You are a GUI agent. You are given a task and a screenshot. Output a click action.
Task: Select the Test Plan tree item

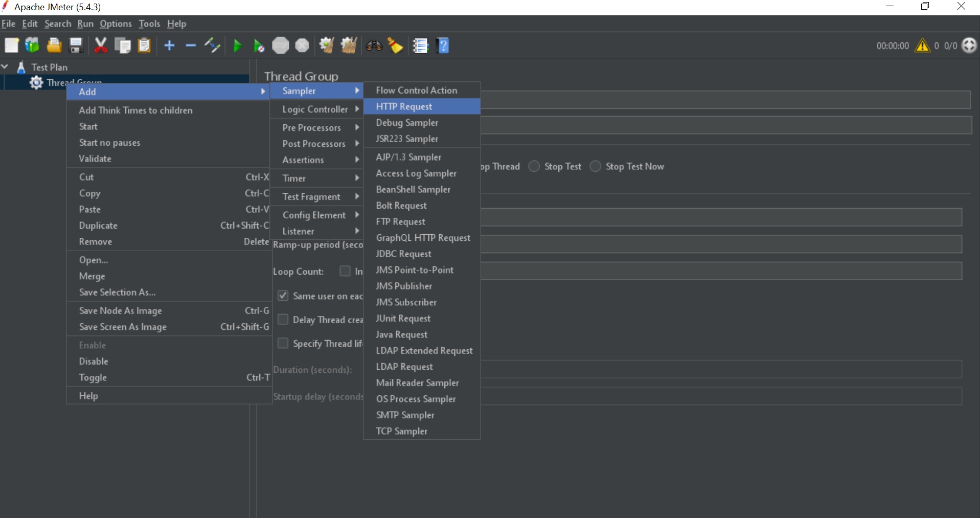tap(49, 67)
